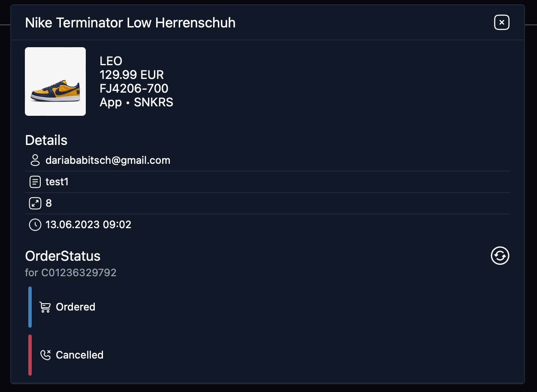Click the blue Ordered status bar
Image resolution: width=537 pixels, height=392 pixels.
tap(30, 307)
